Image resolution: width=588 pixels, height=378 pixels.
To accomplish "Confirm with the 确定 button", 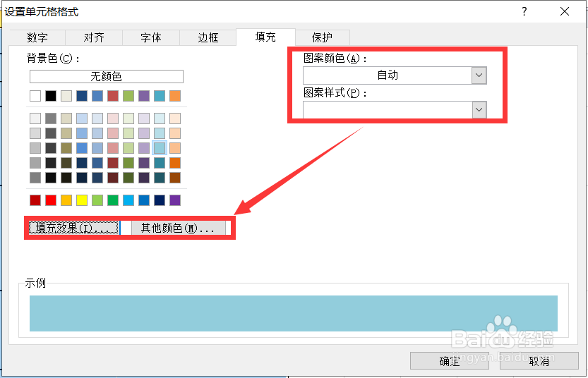I will tap(450, 361).
